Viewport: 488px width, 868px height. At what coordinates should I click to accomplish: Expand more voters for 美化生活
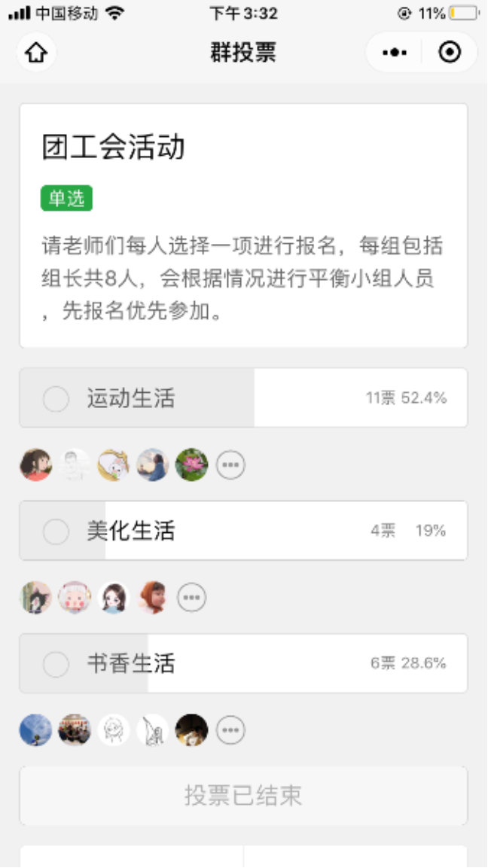pos(192,598)
